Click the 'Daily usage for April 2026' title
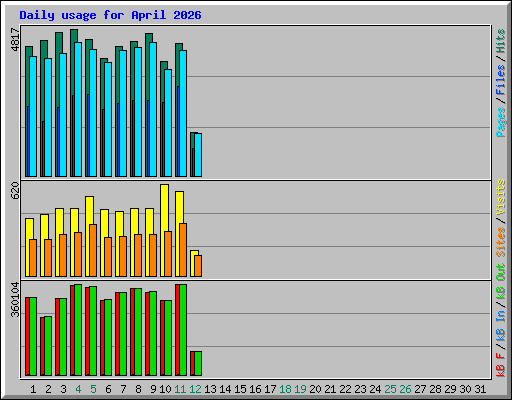The height and width of the screenshot is (400, 512). point(110,15)
